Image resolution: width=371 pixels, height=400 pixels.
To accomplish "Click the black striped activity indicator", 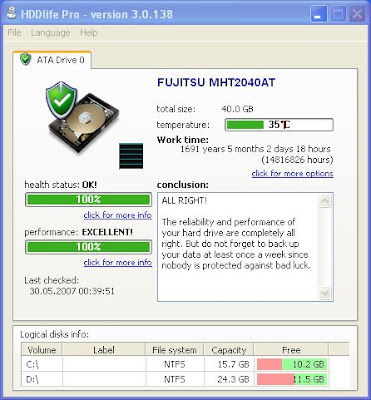I will click(131, 156).
